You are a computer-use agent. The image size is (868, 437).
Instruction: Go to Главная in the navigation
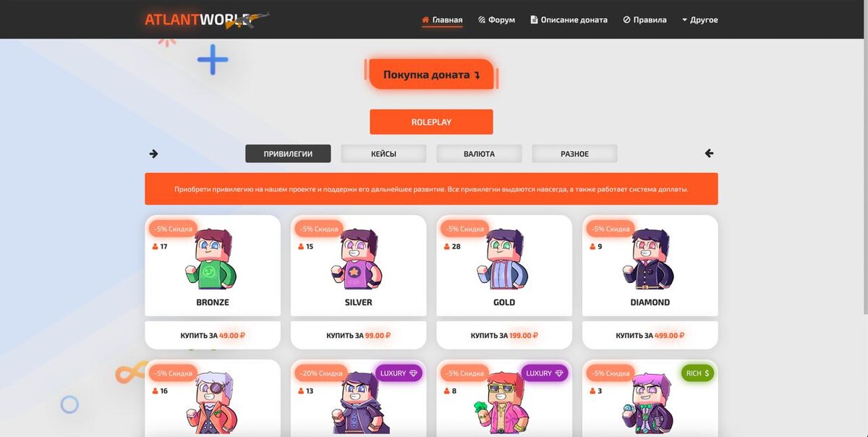coord(442,20)
